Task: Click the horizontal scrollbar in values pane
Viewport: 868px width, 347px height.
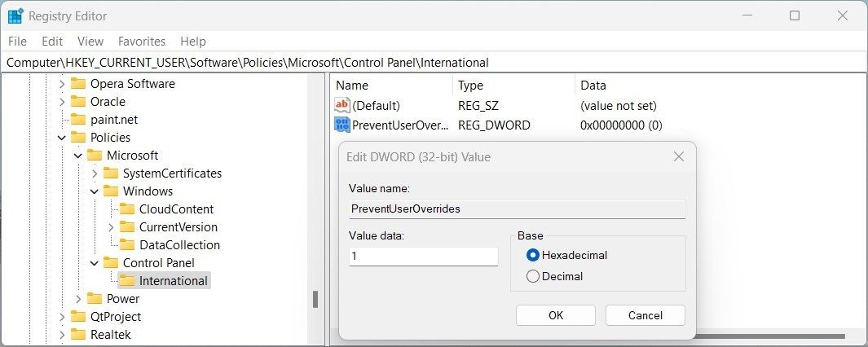Action: coord(770,336)
